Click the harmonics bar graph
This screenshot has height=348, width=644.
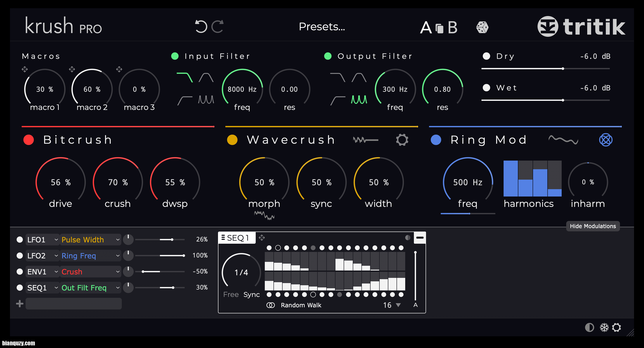point(532,179)
